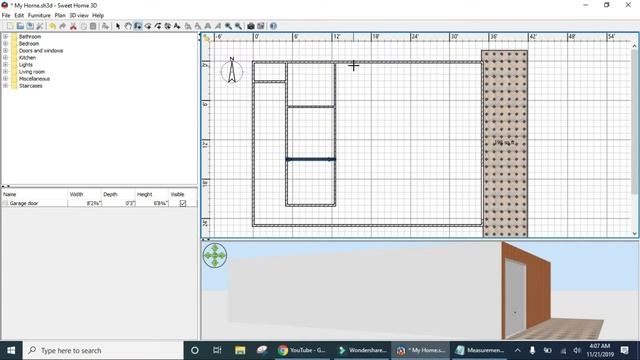Select the Create dimensions tool

(x=167, y=26)
